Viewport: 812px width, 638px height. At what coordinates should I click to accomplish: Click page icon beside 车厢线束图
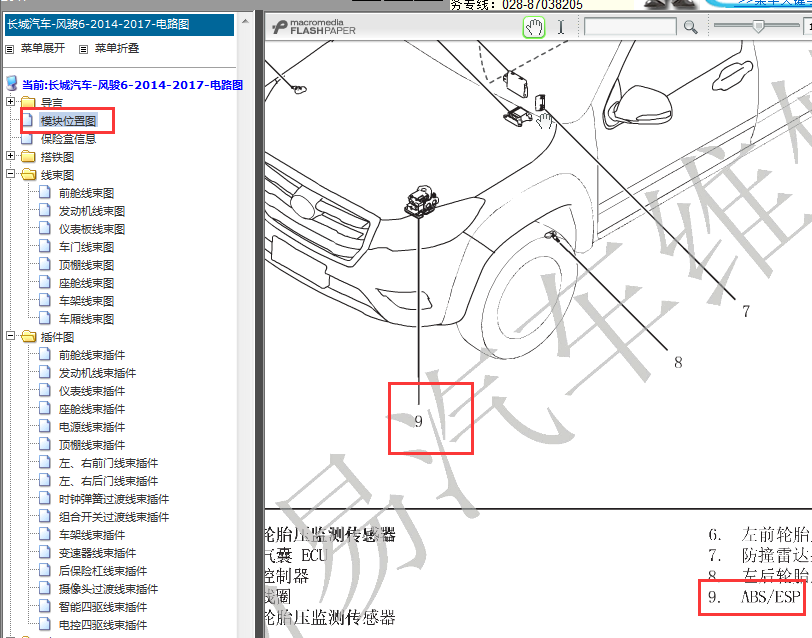coord(45,318)
